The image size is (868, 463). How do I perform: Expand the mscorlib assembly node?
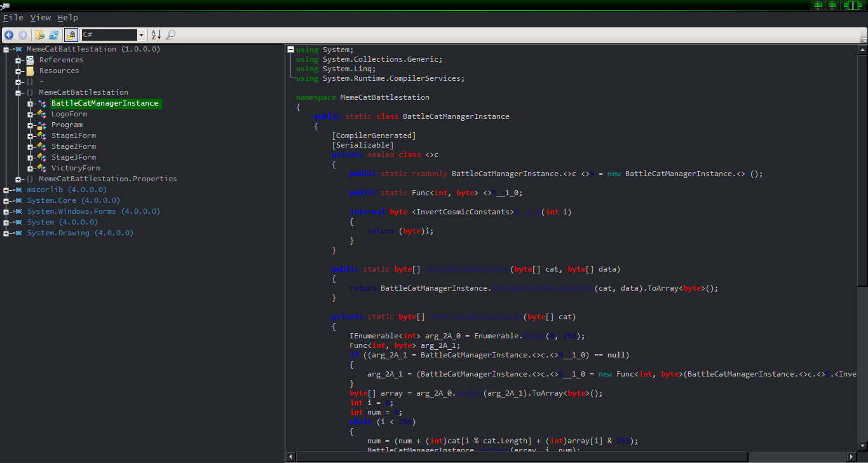click(x=6, y=190)
